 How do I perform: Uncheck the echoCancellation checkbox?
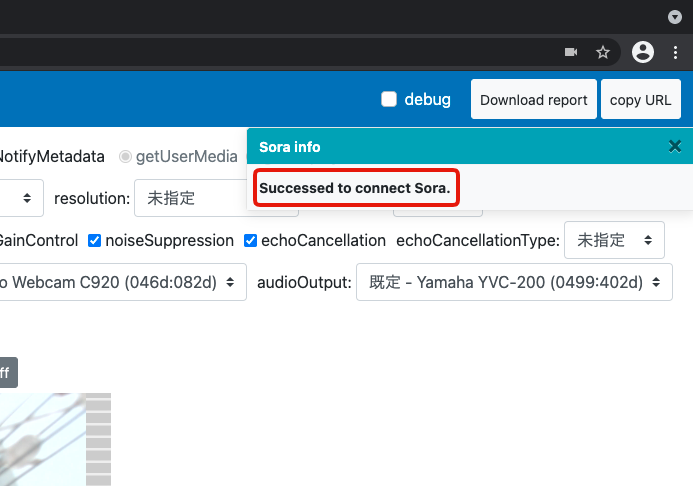tap(251, 240)
